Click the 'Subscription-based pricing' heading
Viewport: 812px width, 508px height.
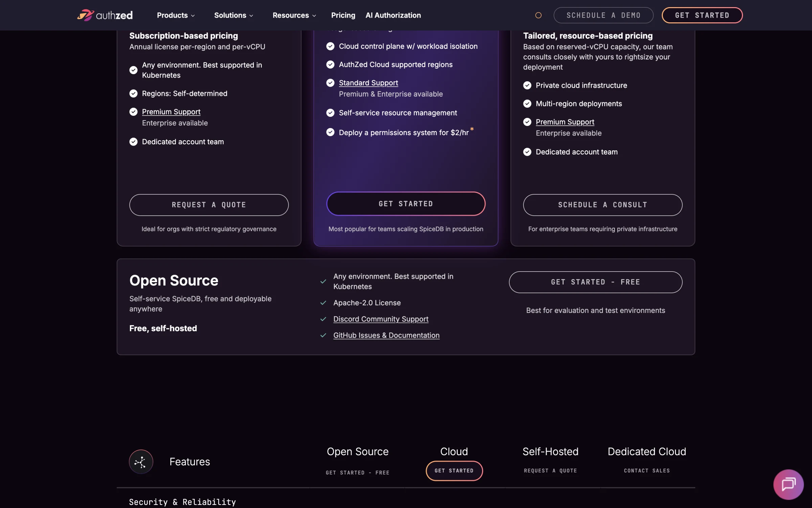183,36
